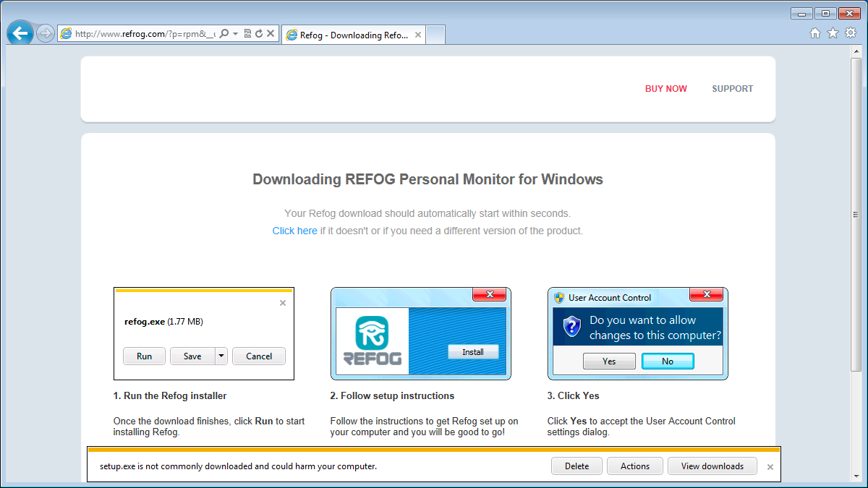
Task: Click the 'setup.exe is not commonly downloaded' warning text
Action: [238, 466]
